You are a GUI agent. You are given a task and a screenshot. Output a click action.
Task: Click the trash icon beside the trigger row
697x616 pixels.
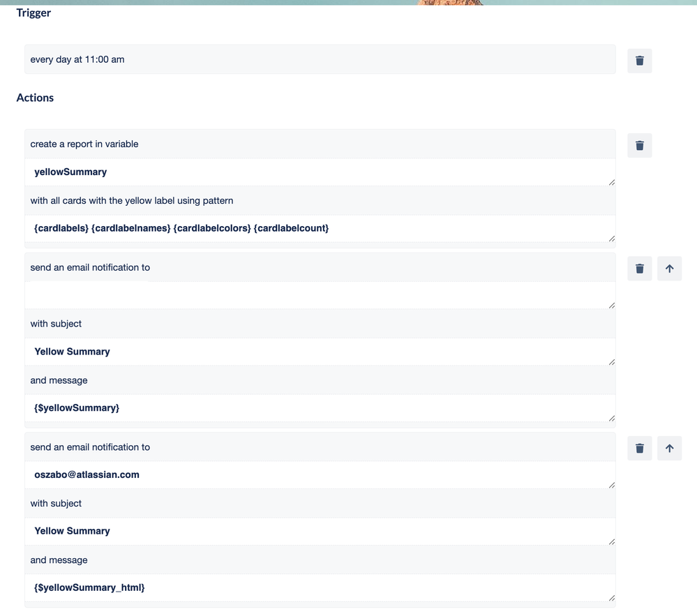pos(639,60)
